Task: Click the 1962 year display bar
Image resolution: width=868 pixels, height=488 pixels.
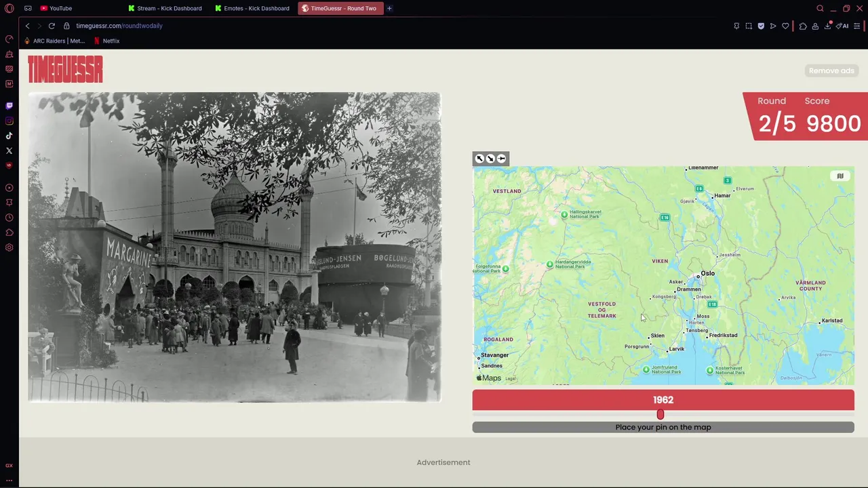Action: (x=663, y=400)
